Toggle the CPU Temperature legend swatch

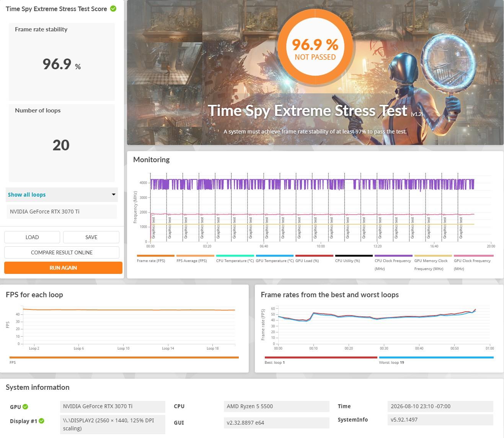235,256
